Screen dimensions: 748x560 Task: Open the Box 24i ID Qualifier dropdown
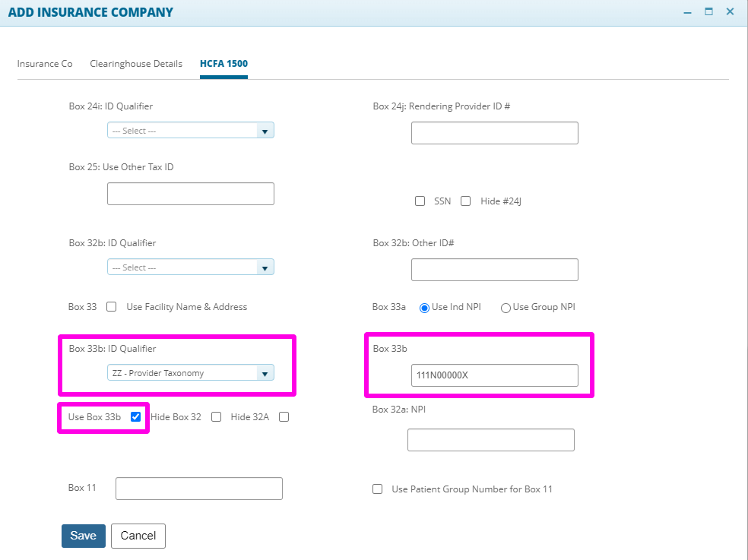coord(265,130)
